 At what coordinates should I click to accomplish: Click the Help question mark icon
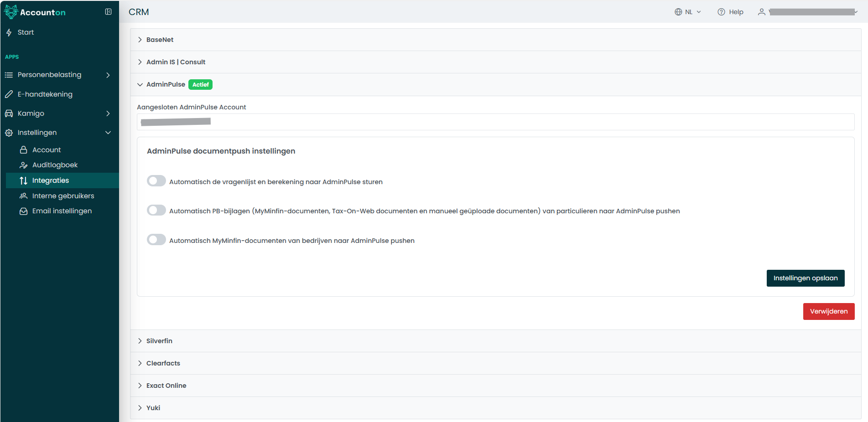pyautogui.click(x=721, y=12)
